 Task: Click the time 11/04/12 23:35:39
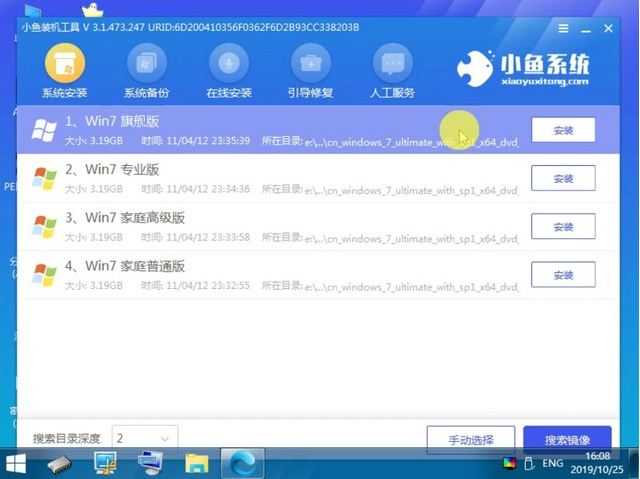[208, 141]
